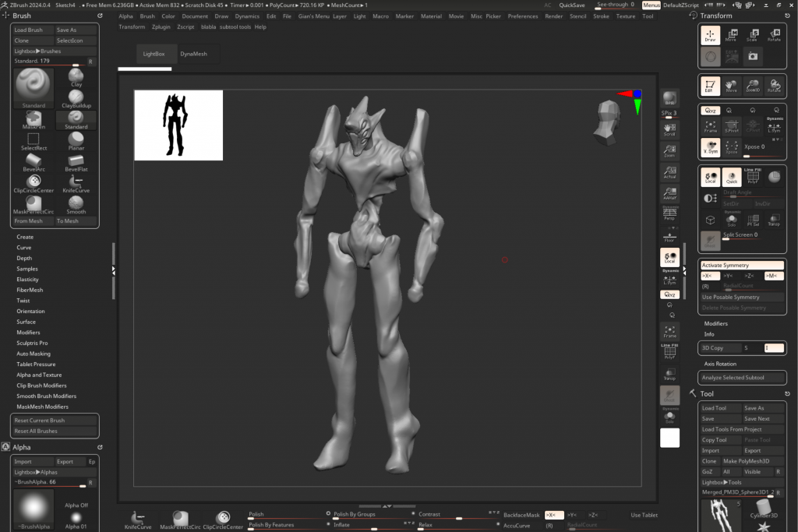The height and width of the screenshot is (532, 798).
Task: Click Analyze Selected Subtool
Action: pos(742,377)
